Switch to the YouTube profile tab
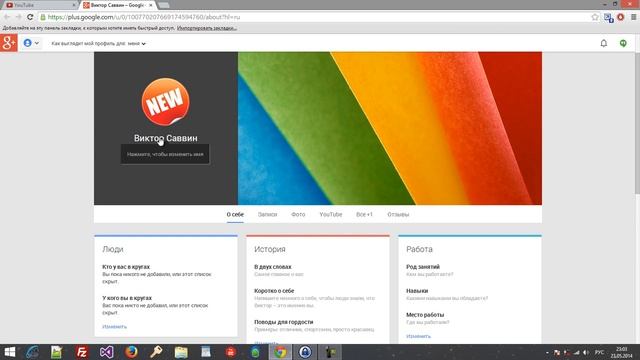The width and height of the screenshot is (640, 360). pos(331,214)
